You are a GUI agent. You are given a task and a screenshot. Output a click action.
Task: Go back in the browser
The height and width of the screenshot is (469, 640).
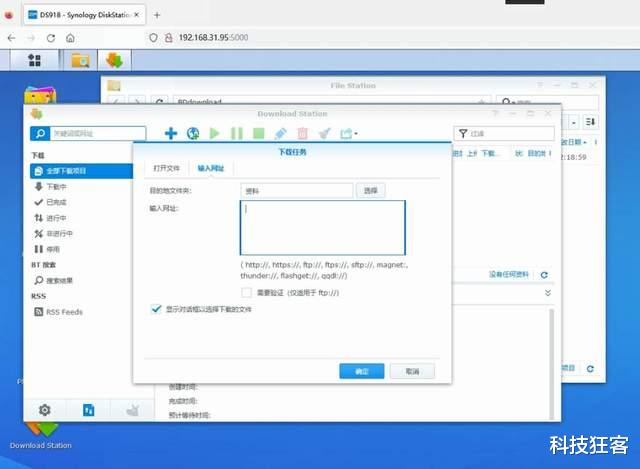(11, 38)
